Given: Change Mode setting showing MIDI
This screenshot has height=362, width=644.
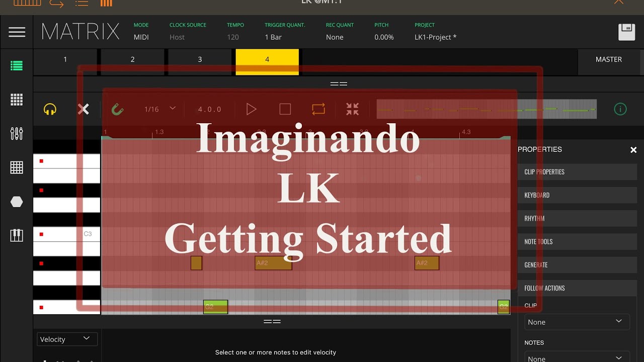Looking at the screenshot, I should [141, 37].
